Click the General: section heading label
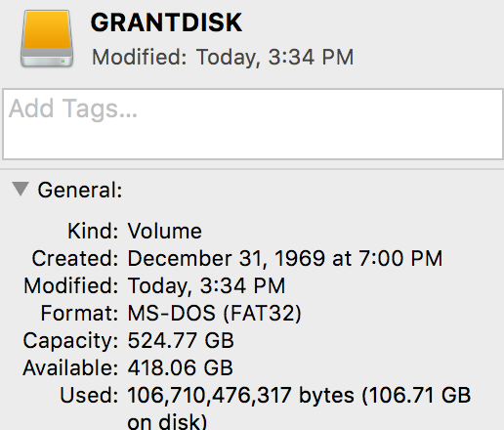504x430 pixels. [x=80, y=190]
